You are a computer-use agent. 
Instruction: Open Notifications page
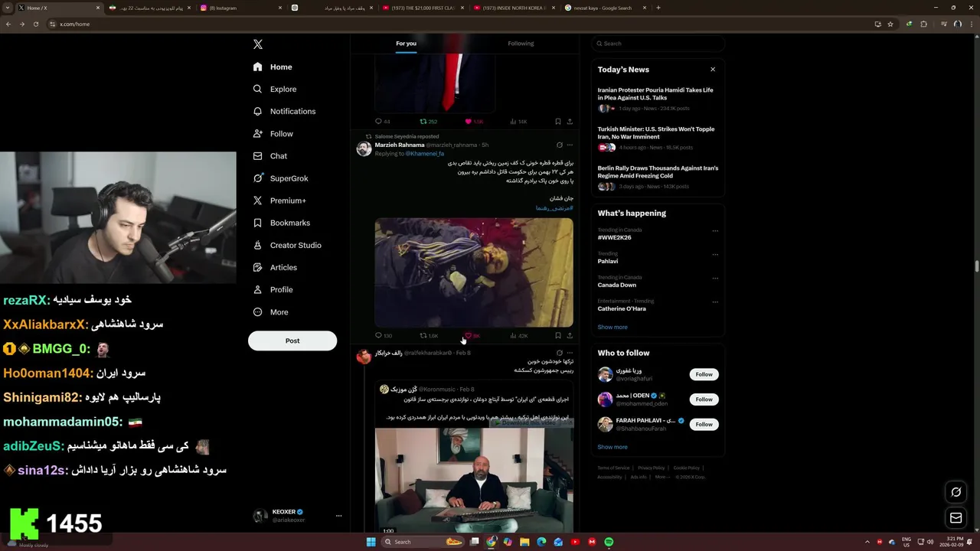[284, 112]
